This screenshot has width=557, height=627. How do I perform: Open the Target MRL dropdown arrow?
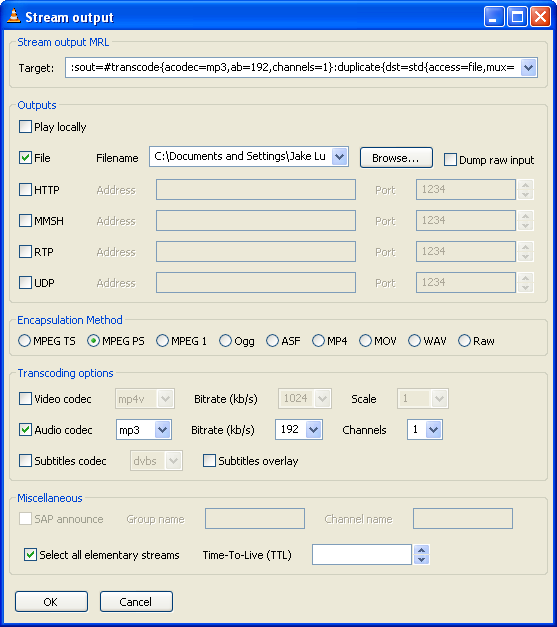pyautogui.click(x=529, y=68)
